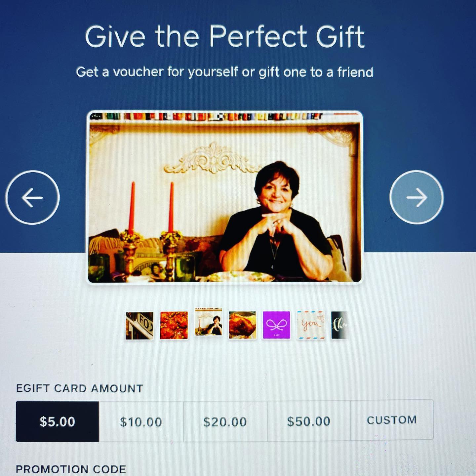Select the $5.00 gift card amount
Image resolution: width=476 pixels, height=476 pixels.
[x=58, y=421]
